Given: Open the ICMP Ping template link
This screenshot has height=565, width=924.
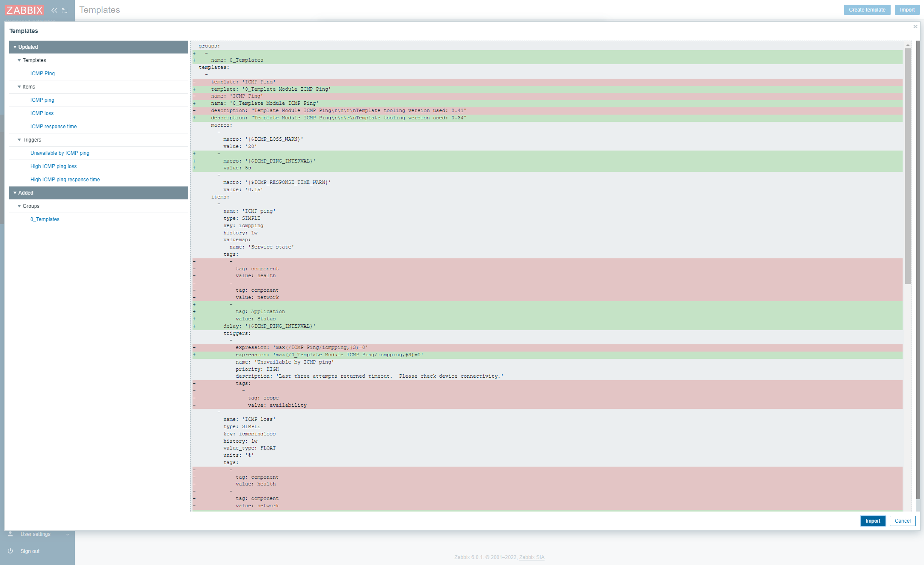Looking at the screenshot, I should coord(42,73).
